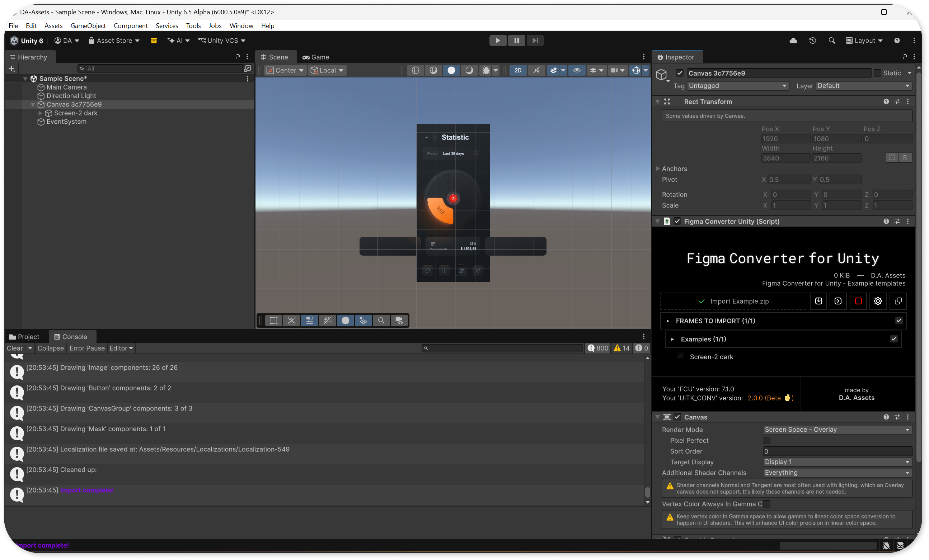Expand the Anchors section

coord(658,169)
